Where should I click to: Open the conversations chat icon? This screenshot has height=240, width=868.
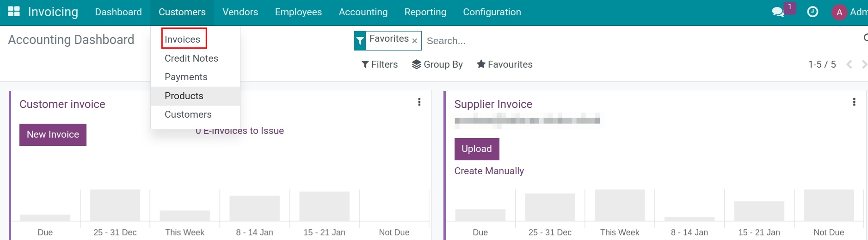778,12
